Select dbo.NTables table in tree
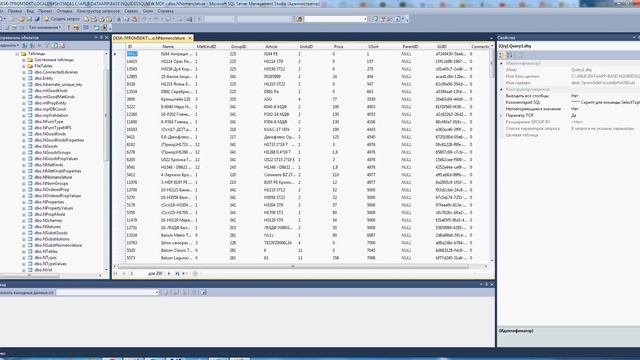640x360 pixels. 46,251
